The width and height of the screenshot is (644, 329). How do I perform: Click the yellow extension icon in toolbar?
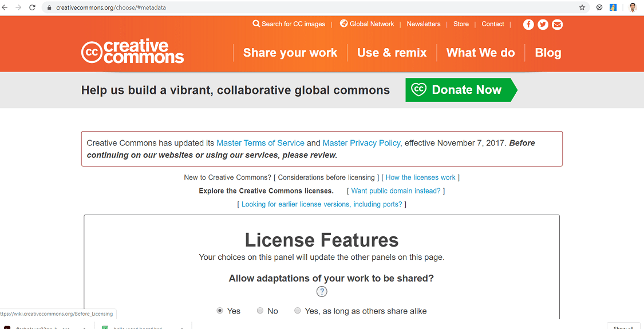pyautogui.click(x=613, y=7)
